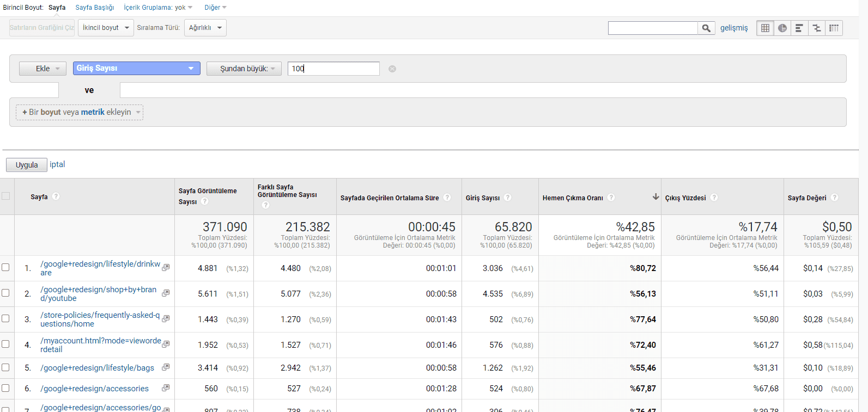Image resolution: width=868 pixels, height=412 pixels.
Task: Click the gelişmiş advanced link
Action: tap(734, 28)
